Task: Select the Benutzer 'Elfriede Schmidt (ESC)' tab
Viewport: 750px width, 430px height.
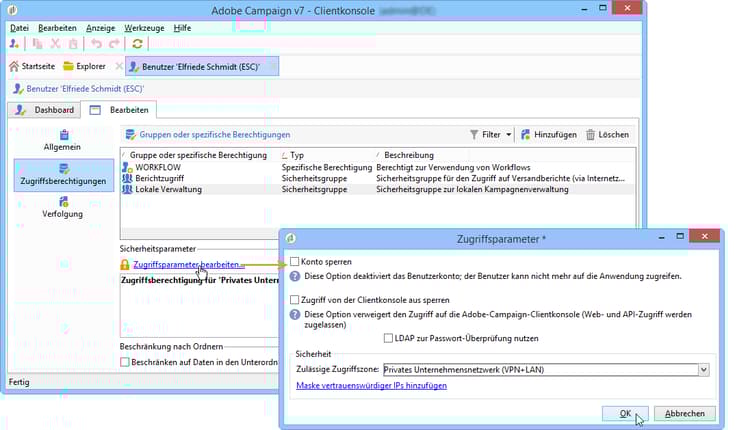Action: pos(202,66)
